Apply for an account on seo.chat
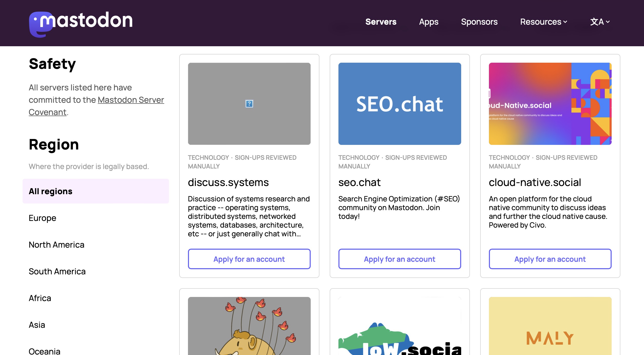644x355 pixels. (x=400, y=259)
